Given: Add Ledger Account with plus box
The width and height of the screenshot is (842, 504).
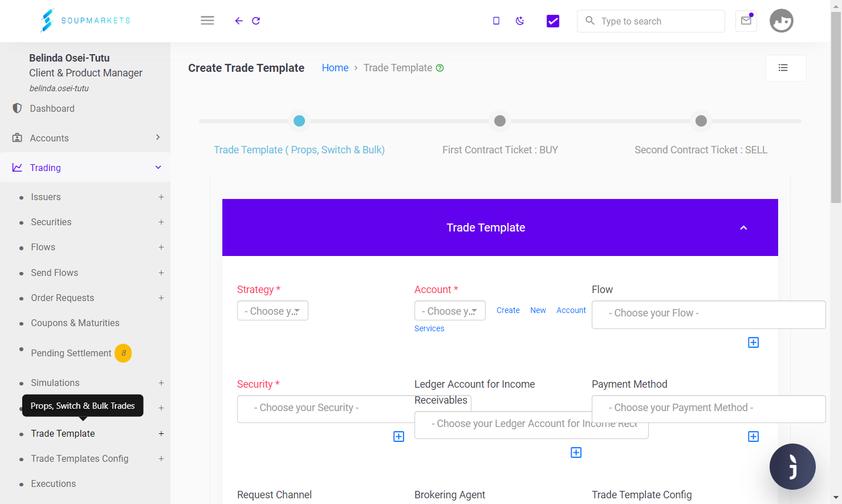Looking at the screenshot, I should (576, 452).
